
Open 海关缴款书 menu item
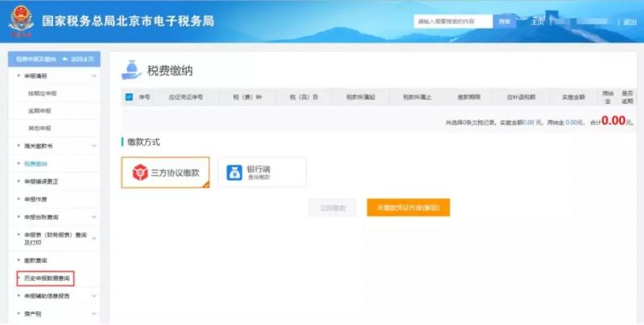[38, 146]
